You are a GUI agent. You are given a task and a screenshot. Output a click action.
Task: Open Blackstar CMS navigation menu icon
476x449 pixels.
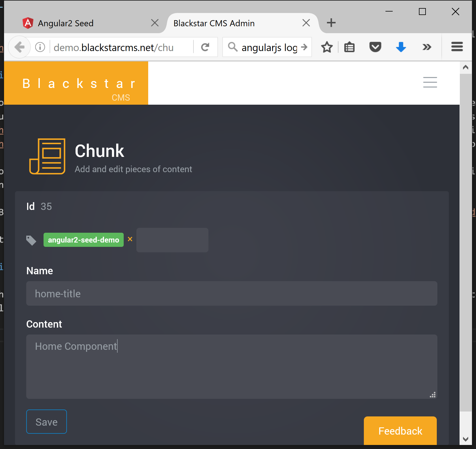click(x=430, y=82)
